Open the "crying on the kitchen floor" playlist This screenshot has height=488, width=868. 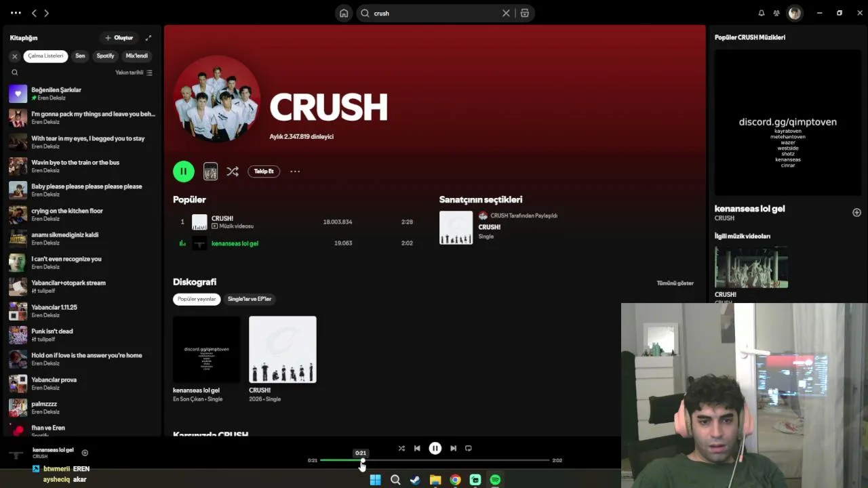point(82,214)
